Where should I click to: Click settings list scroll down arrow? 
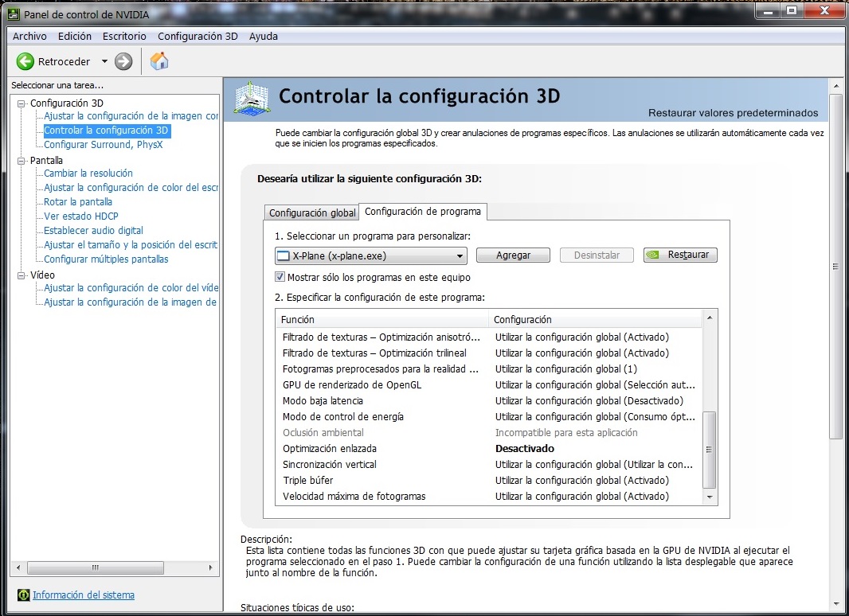point(710,497)
